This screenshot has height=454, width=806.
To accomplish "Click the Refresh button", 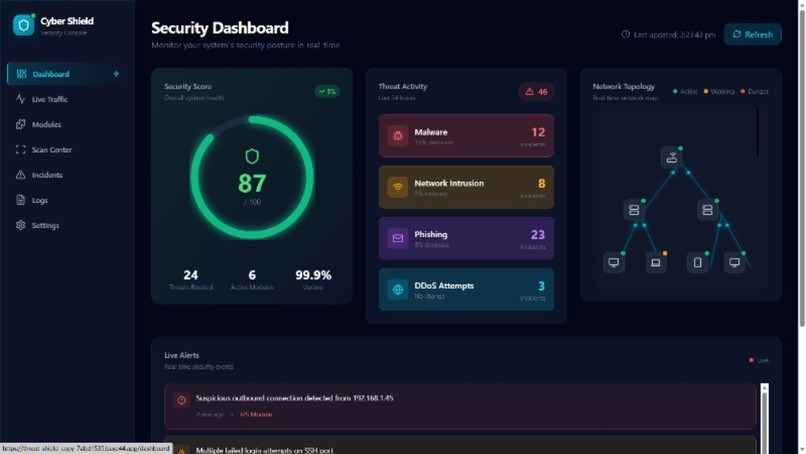I will pos(753,34).
